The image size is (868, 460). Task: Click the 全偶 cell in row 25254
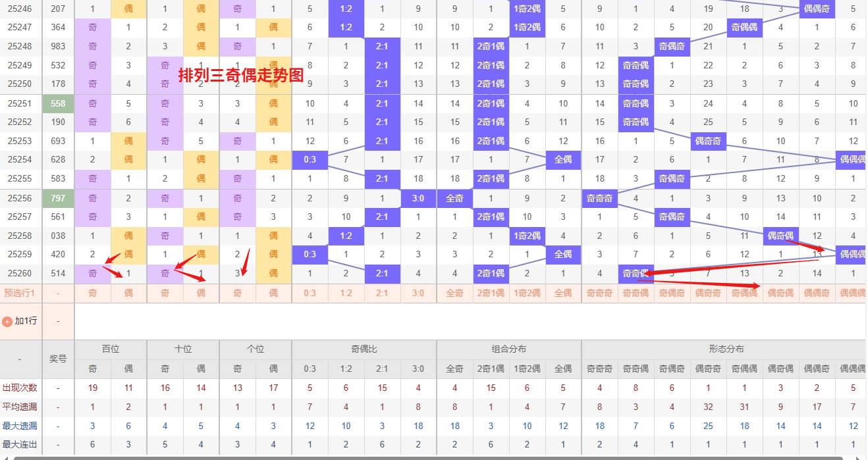point(563,159)
